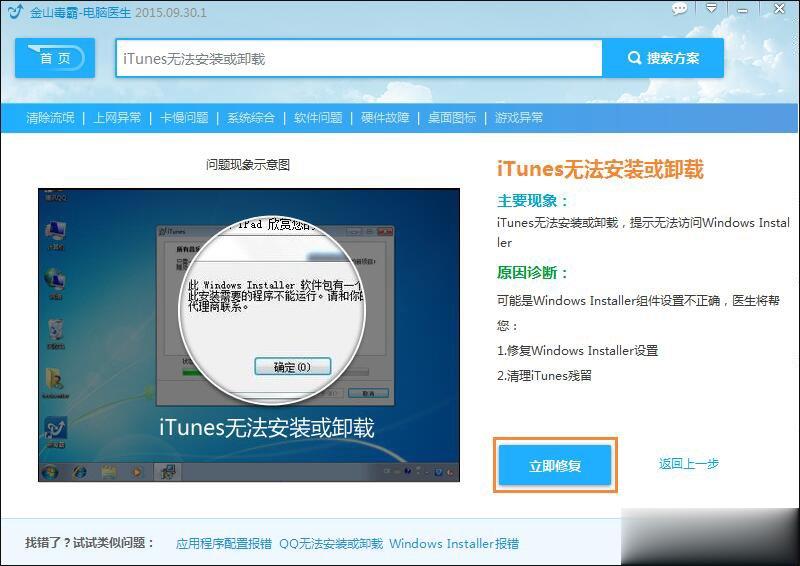
Task: Click the problem illustration screenshot thumbnail
Action: pos(248,334)
